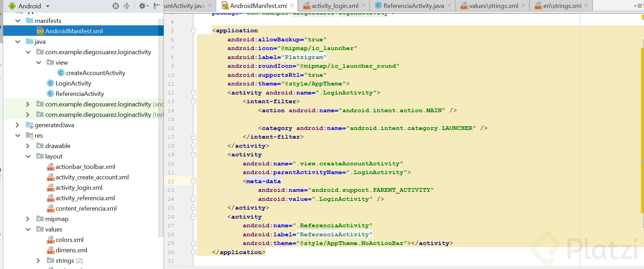Image resolution: width=644 pixels, height=269 pixels.
Task: Switch to the AndroidManifest.xml editor tab
Action: coord(258,6)
